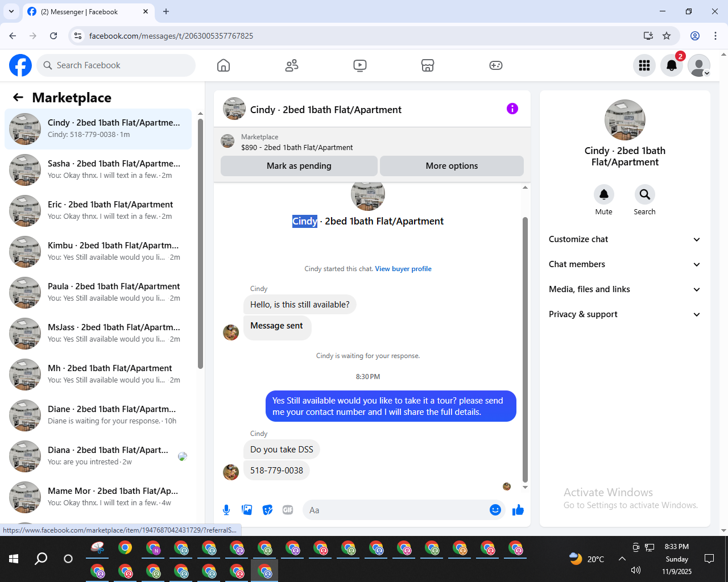Open the Chrome three-dot menu
Viewport: 728px width, 582px height.
tap(715, 36)
